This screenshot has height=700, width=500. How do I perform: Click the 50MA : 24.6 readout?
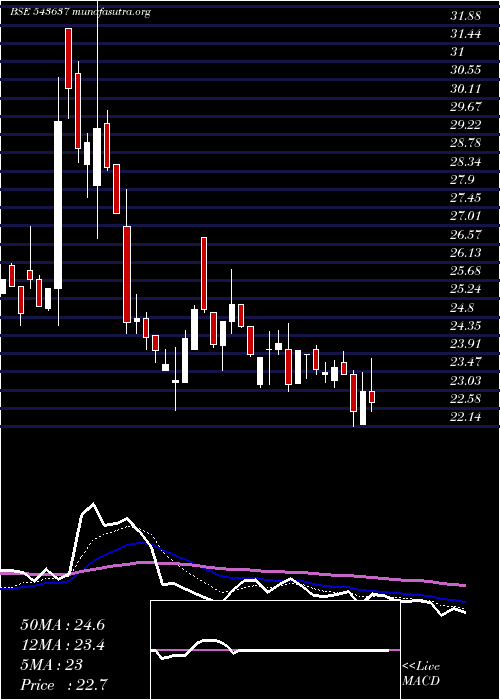[x=62, y=625]
